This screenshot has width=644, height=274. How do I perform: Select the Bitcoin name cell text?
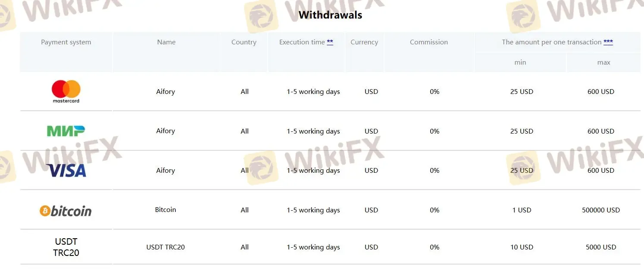coord(166,210)
